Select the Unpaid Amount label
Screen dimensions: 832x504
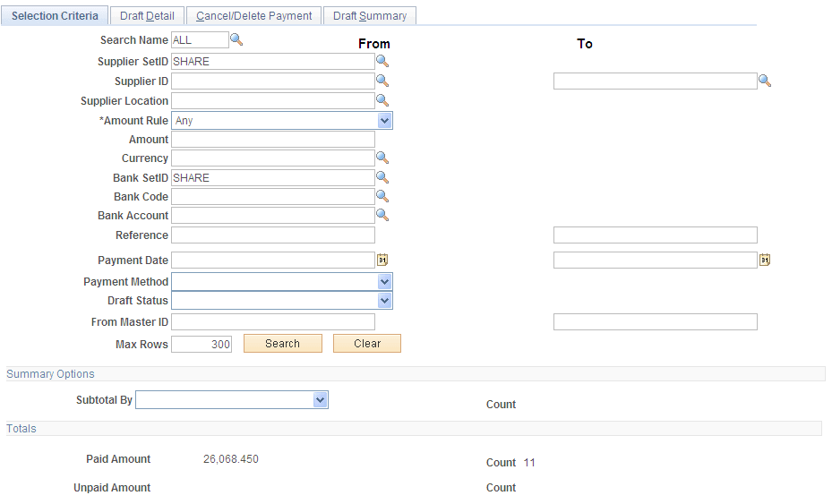tap(112, 488)
